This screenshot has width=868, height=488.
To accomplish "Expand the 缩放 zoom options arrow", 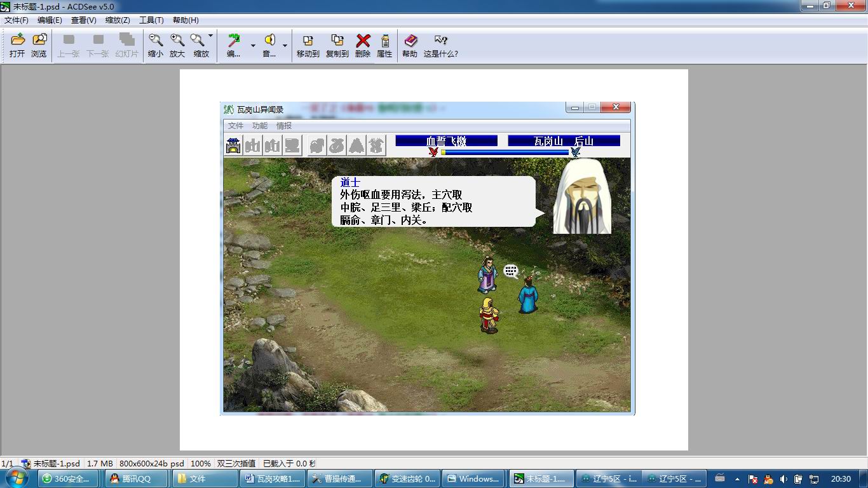I will [211, 36].
